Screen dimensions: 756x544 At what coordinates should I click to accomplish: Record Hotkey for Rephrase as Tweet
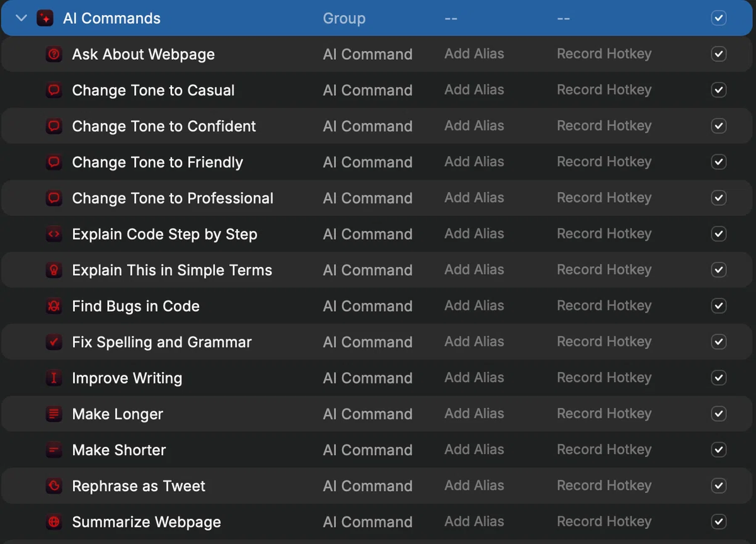click(x=604, y=485)
